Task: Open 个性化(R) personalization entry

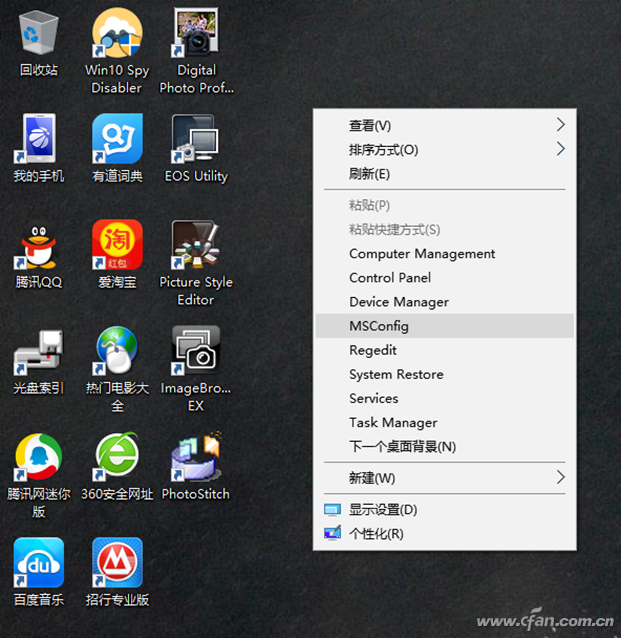Action: [445, 533]
